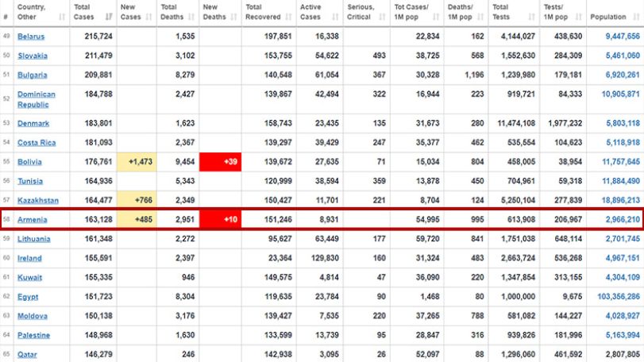The image size is (644, 362).
Task: Sort by Tests/1M pop column header
Action: point(563,13)
